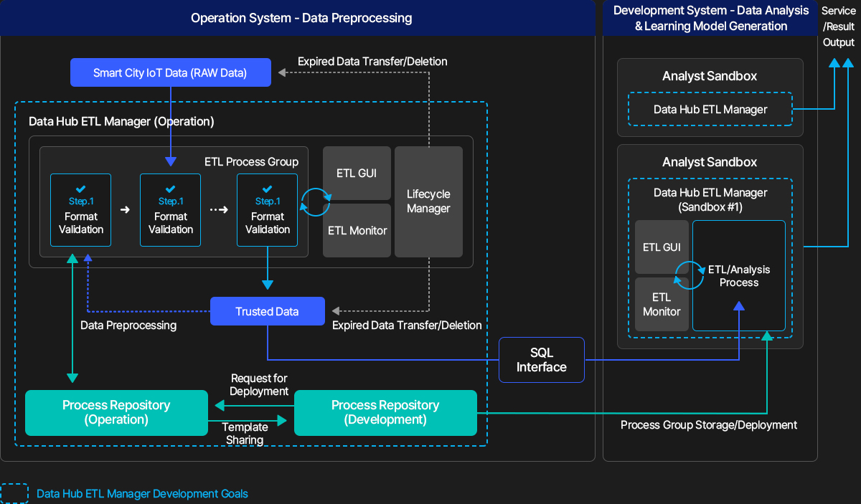Click ETL GUI in the Operation ETL Manager
Viewport: 861px width, 504px height.
pos(357,173)
